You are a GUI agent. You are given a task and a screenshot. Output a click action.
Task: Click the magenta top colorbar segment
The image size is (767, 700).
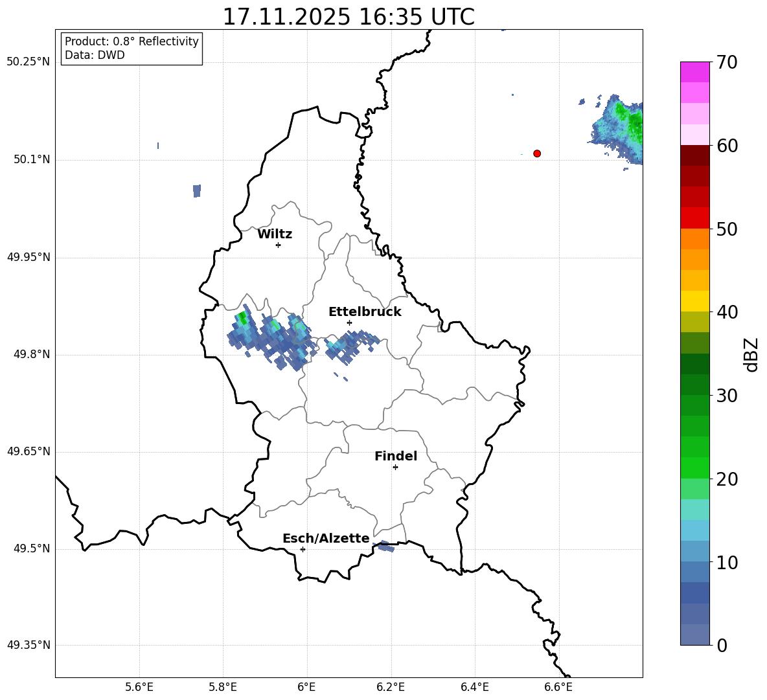point(694,72)
